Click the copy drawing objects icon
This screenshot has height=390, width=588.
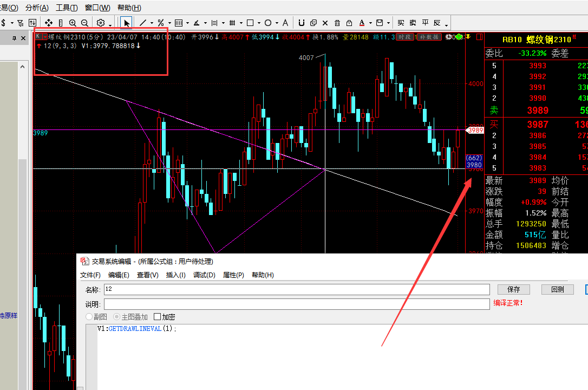click(x=313, y=23)
